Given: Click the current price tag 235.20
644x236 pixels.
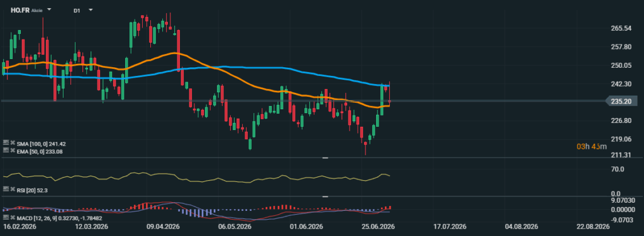Looking at the screenshot, I should click(621, 101).
